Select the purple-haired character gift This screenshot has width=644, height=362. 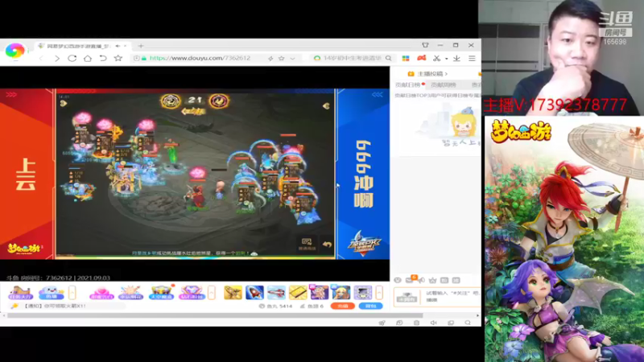pyautogui.click(x=319, y=293)
